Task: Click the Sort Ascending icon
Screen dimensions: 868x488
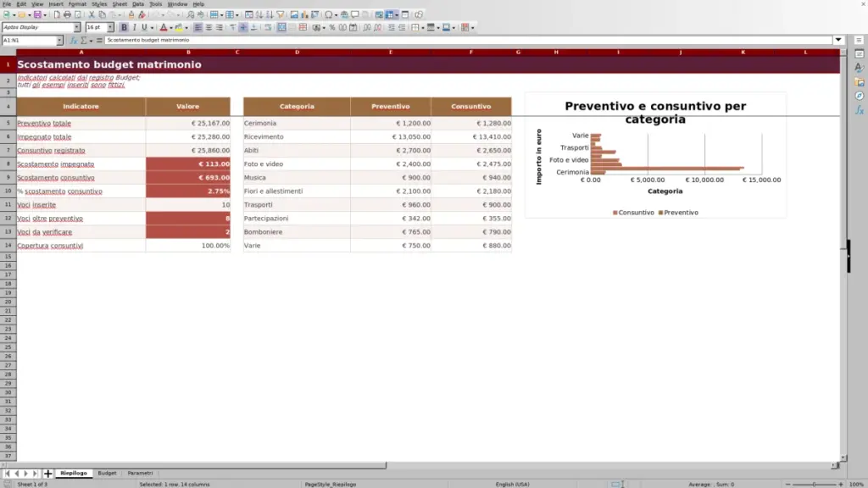Action: pyautogui.click(x=259, y=15)
